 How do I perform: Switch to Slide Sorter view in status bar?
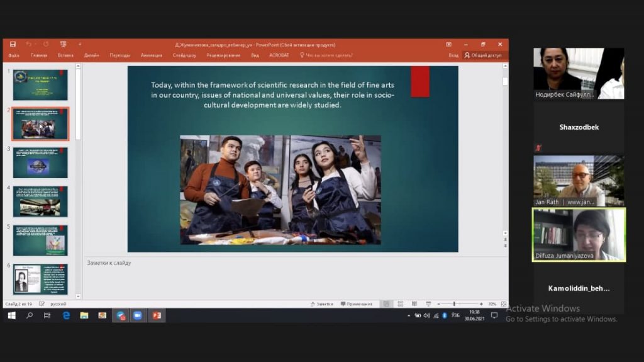400,304
